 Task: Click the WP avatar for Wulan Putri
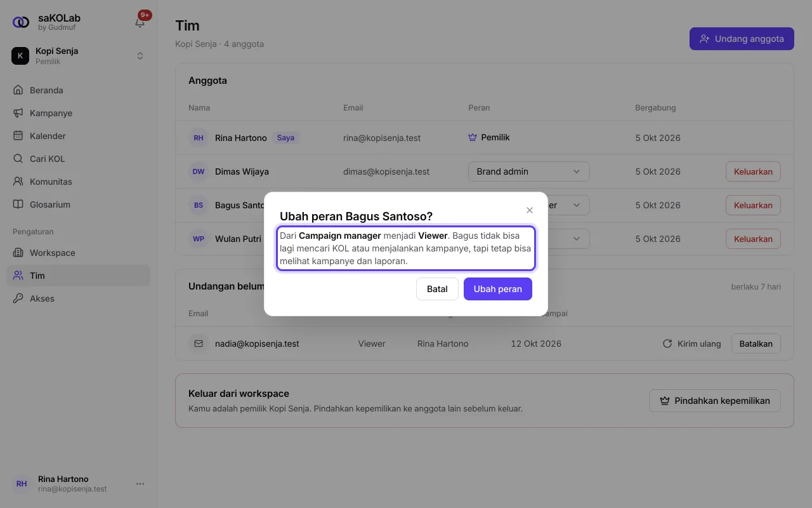(x=199, y=239)
